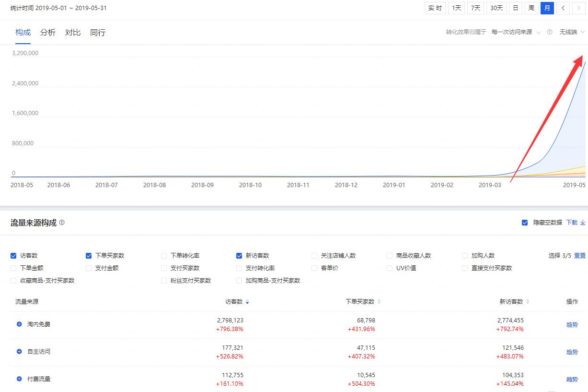Expand the 自主访问 row plus icon
588x392 pixels.
click(x=19, y=352)
